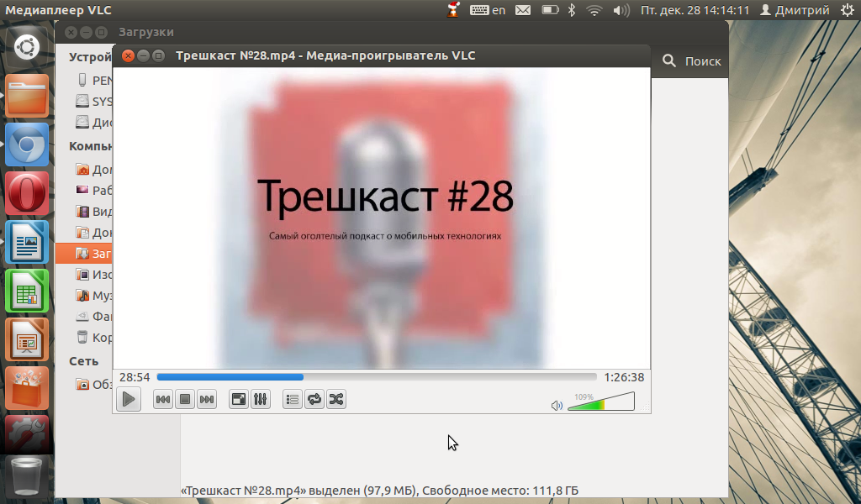Open the system power gear menu
This screenshot has width=861, height=504.
pos(848,10)
